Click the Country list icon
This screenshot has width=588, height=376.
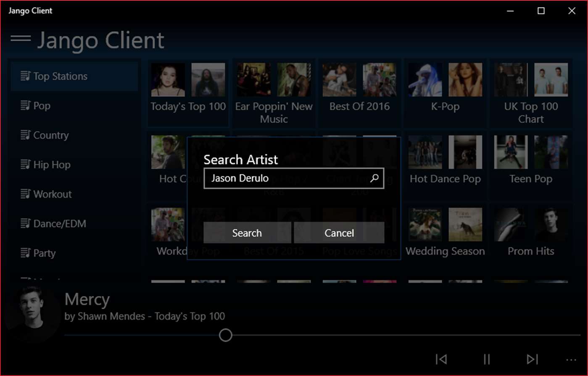click(x=26, y=135)
